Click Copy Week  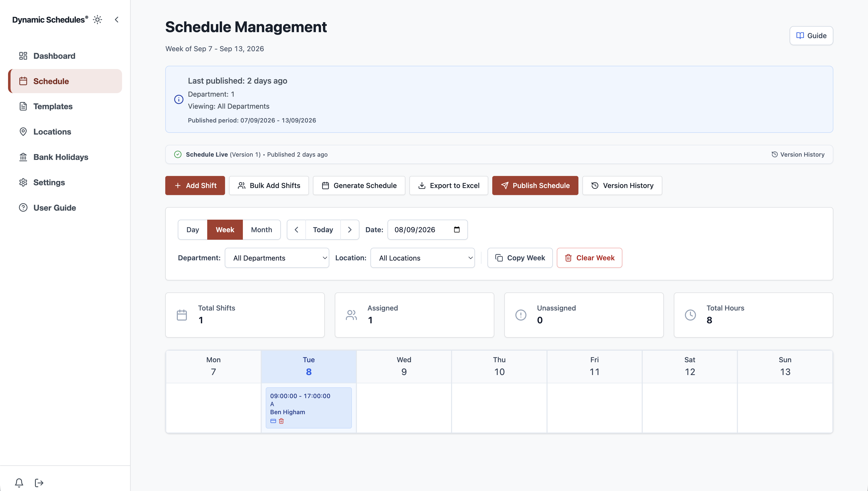520,258
